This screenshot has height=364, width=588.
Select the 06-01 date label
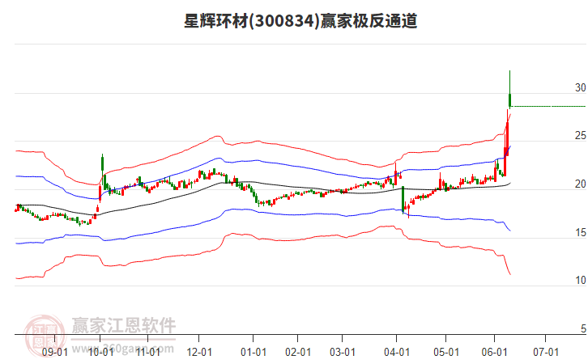click(494, 353)
